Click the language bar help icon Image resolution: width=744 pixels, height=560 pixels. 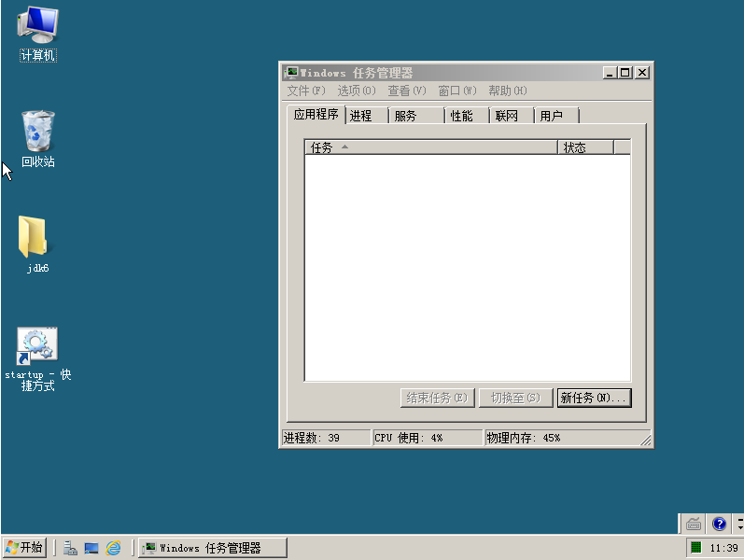pos(719,524)
